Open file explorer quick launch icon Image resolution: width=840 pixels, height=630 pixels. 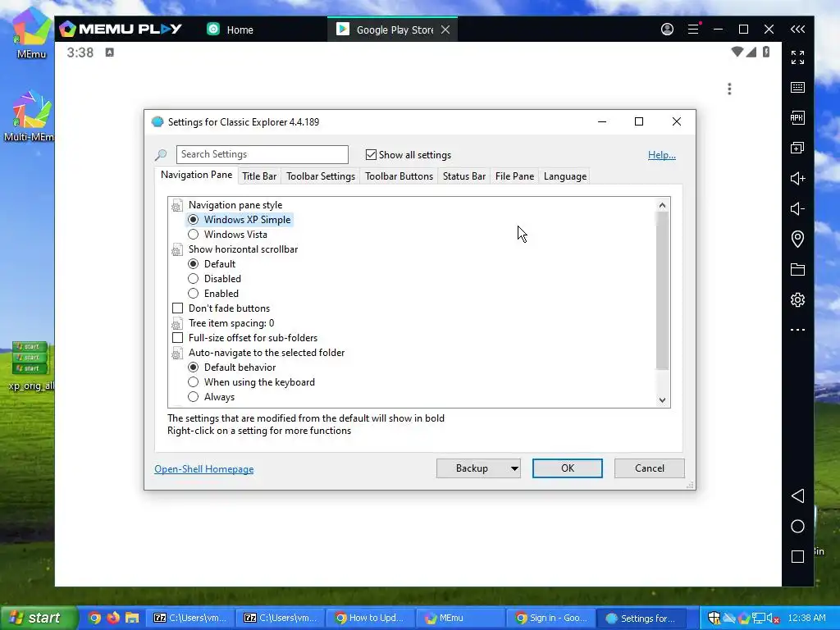[x=132, y=618]
